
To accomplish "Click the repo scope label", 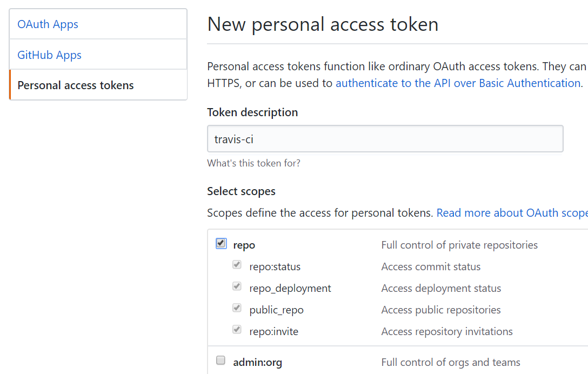I will [x=244, y=245].
